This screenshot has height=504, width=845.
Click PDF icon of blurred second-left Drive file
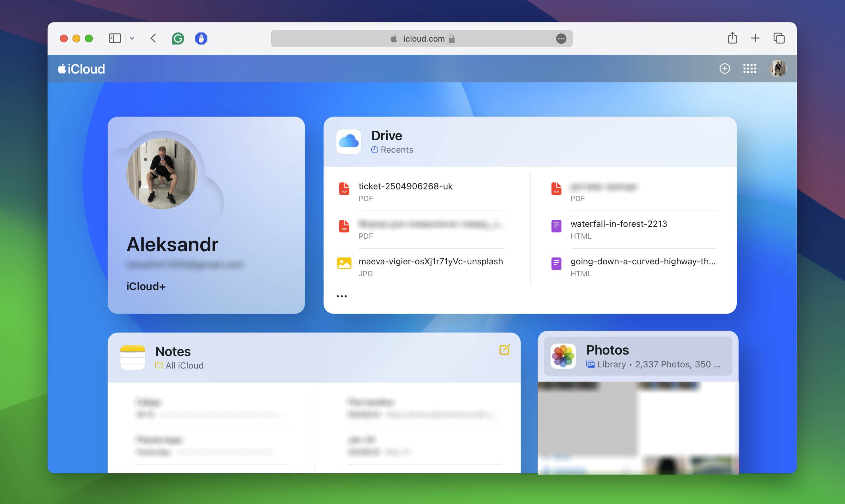pos(344,226)
